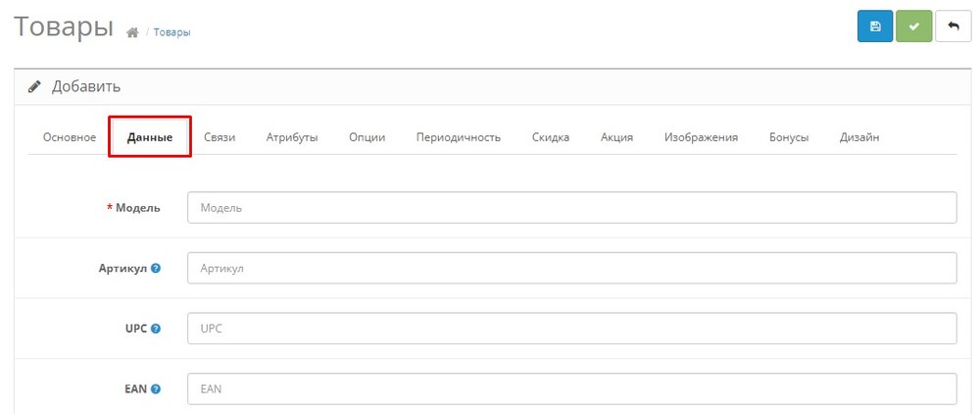
Task: Open the Периодичность tab
Action: 458,137
